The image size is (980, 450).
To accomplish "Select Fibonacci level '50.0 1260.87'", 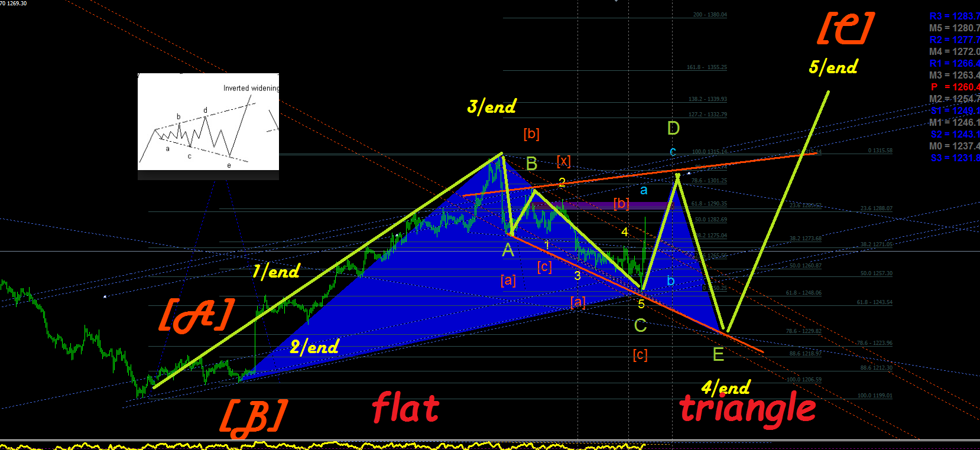I will point(806,266).
